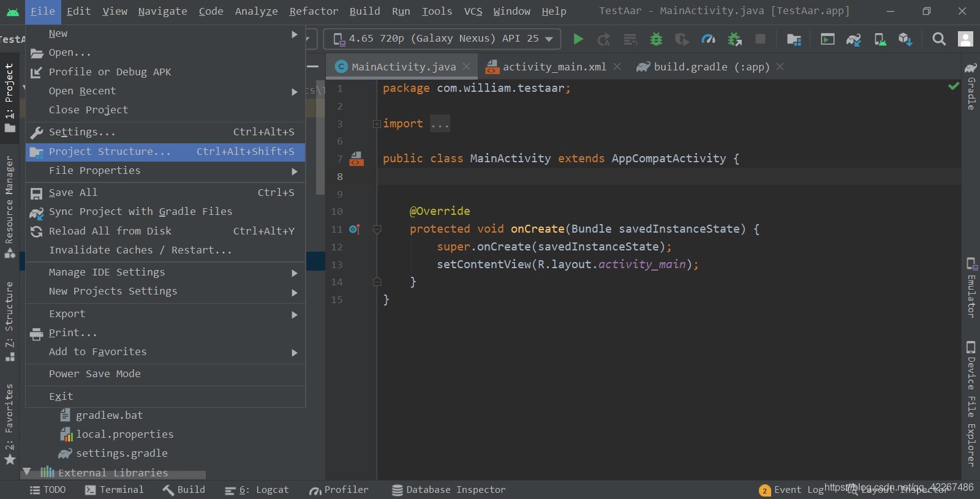The width and height of the screenshot is (980, 499).
Task: Expand the Export submenu
Action: click(165, 314)
